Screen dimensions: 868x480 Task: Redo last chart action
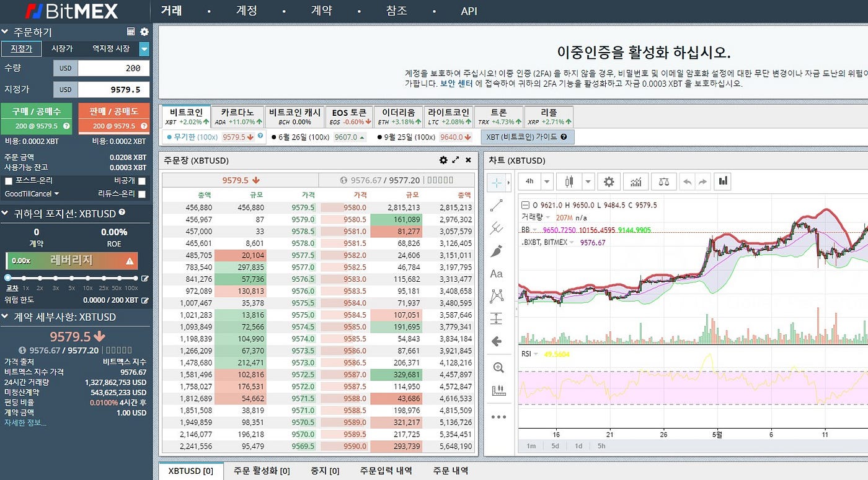click(702, 181)
